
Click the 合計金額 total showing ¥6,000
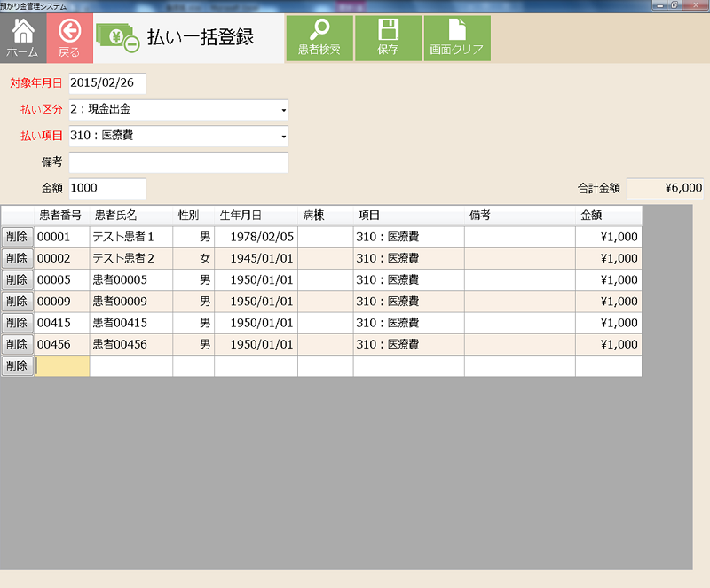pyautogui.click(x=664, y=188)
